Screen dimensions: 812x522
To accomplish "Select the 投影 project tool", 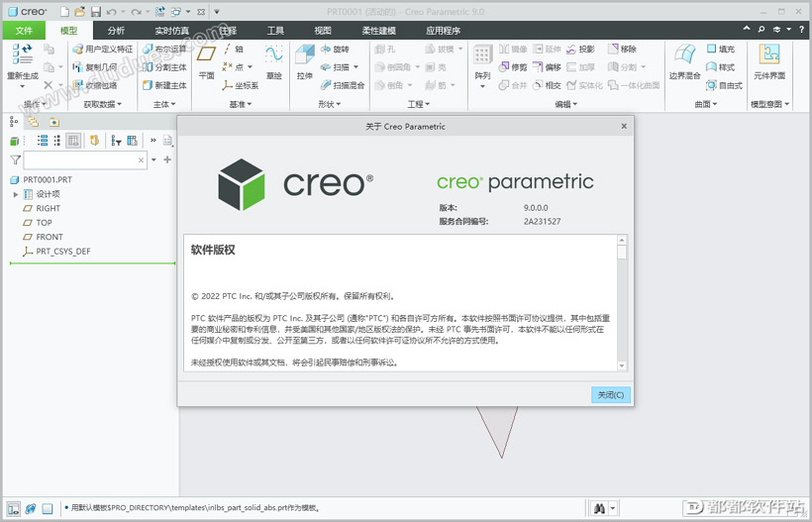I will point(580,50).
